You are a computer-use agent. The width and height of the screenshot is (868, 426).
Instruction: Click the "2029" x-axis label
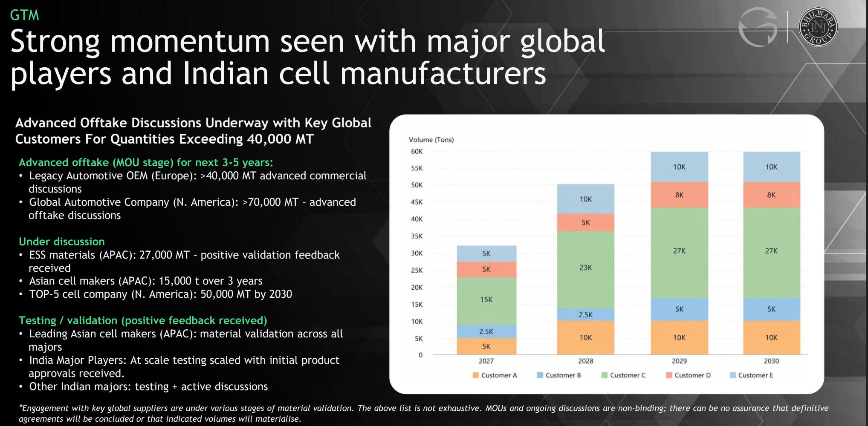point(680,361)
